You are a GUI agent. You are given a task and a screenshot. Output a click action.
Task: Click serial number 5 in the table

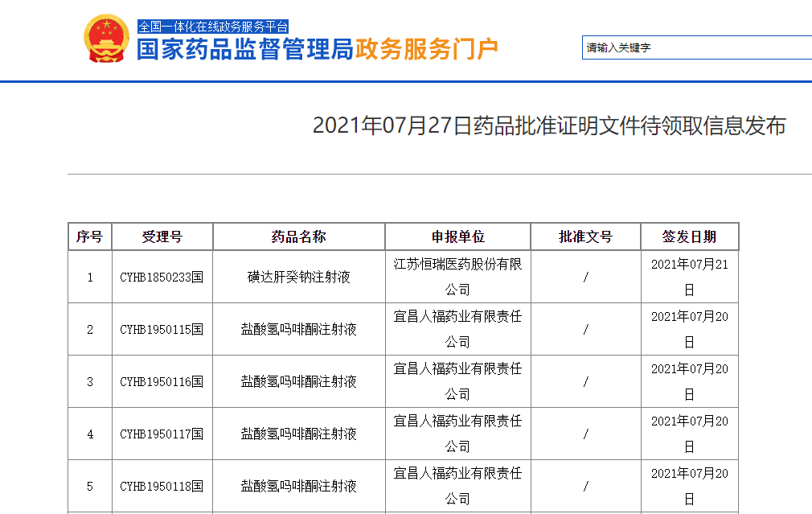pos(90,487)
